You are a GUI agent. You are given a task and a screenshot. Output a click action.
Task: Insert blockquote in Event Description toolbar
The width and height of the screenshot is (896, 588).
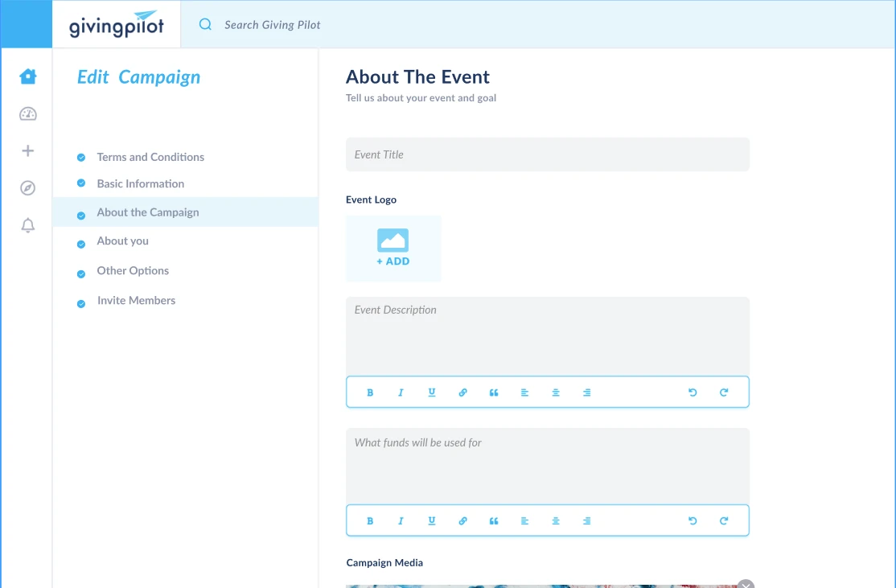click(494, 393)
